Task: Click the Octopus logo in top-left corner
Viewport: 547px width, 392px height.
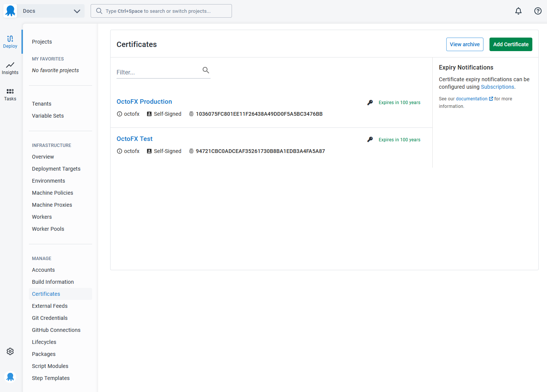Action: click(10, 11)
